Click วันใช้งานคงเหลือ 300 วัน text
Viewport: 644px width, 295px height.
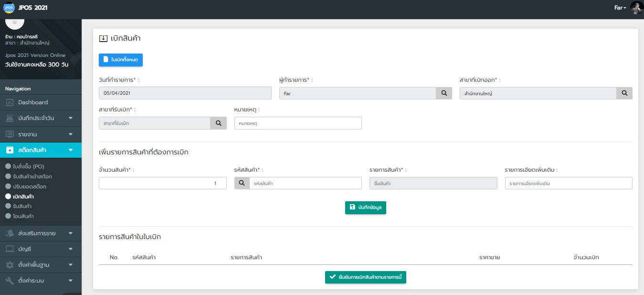[37, 65]
